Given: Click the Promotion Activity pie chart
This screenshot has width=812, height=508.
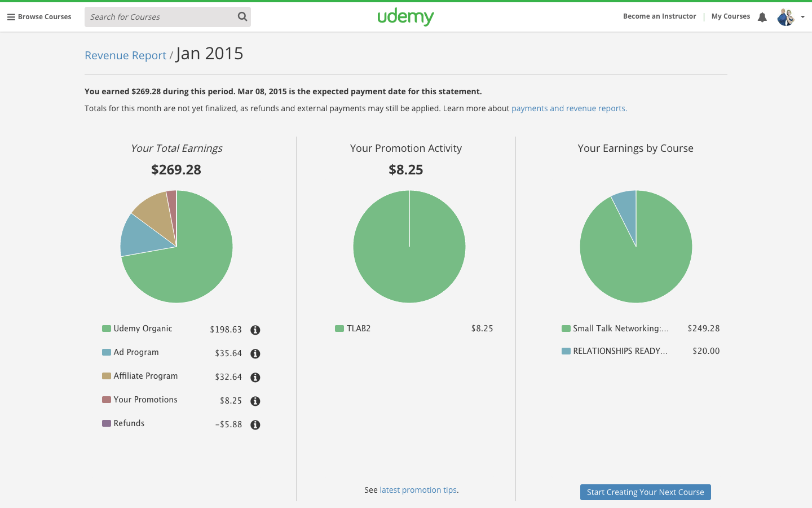Looking at the screenshot, I should (x=409, y=247).
